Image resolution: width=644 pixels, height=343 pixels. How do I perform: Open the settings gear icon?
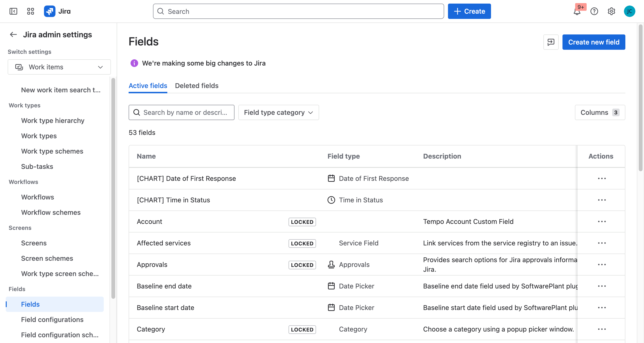[x=611, y=11]
